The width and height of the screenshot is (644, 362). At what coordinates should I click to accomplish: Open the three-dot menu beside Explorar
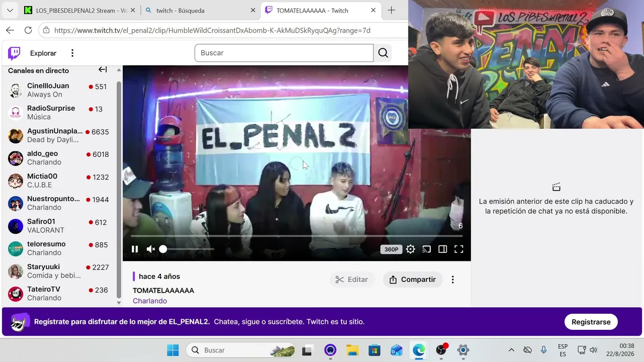point(72,53)
